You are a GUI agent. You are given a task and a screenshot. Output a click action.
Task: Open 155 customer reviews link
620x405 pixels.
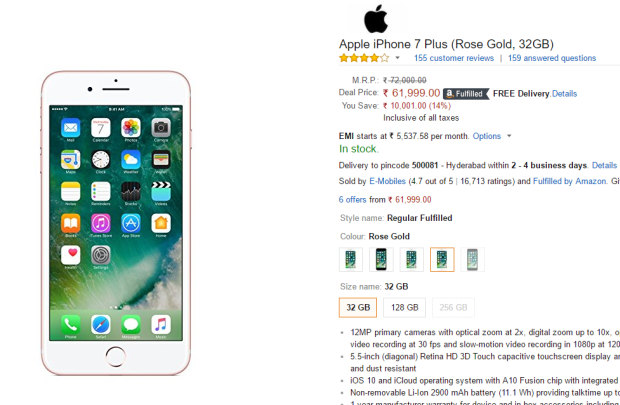[454, 58]
